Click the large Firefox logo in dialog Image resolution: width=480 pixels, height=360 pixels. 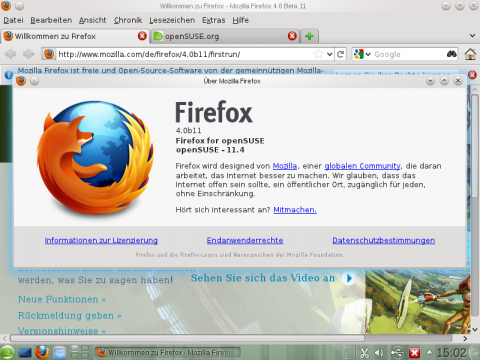(x=95, y=157)
